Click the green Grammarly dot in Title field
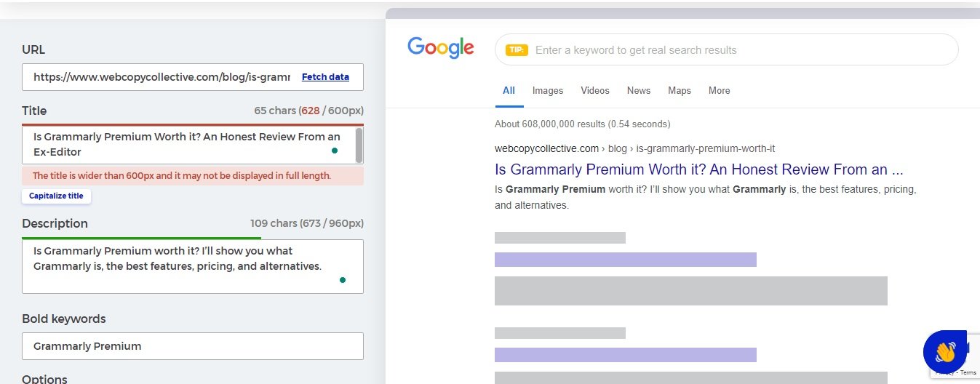 coord(334,151)
